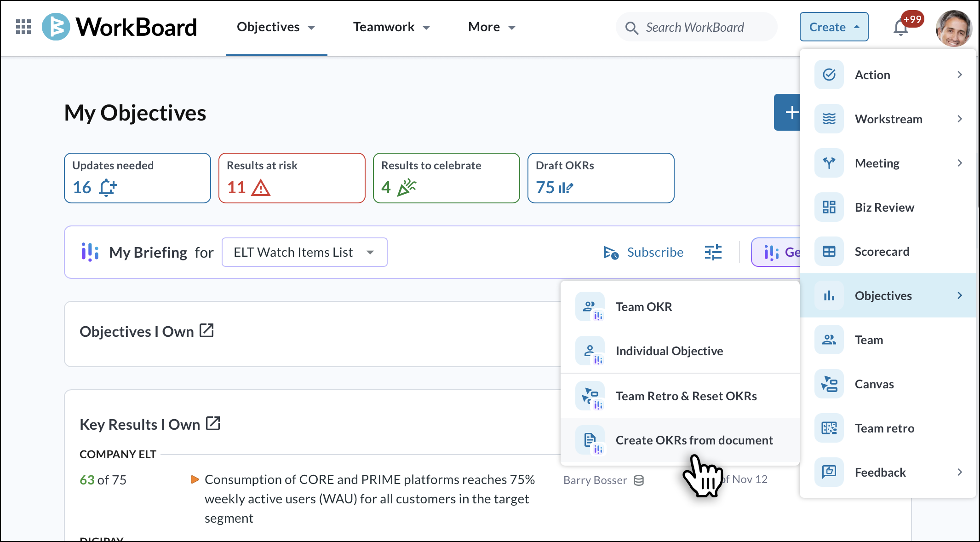980x542 pixels.
Task: Click the WorkBoard logo
Action: pyautogui.click(x=120, y=27)
